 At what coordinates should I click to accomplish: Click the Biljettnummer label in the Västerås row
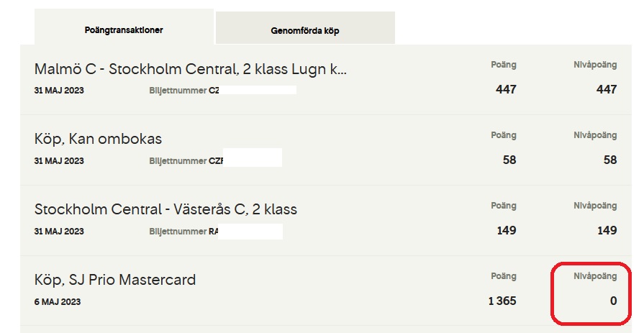click(178, 232)
